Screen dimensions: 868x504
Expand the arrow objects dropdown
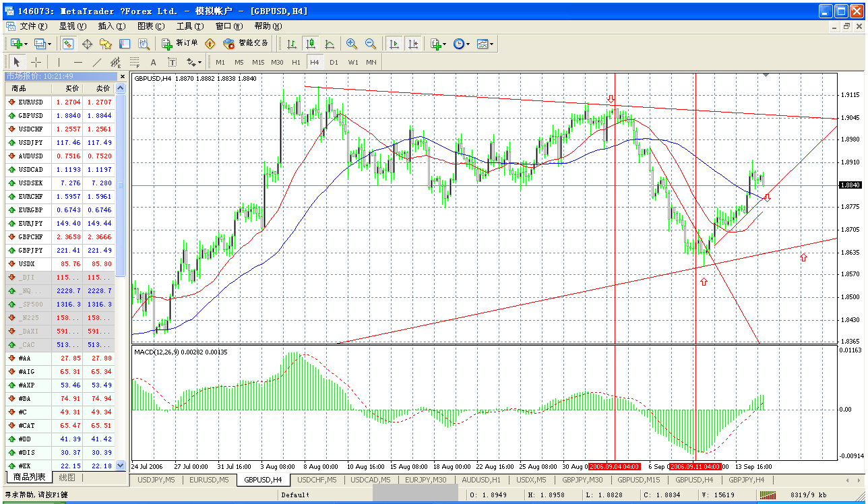[199, 62]
